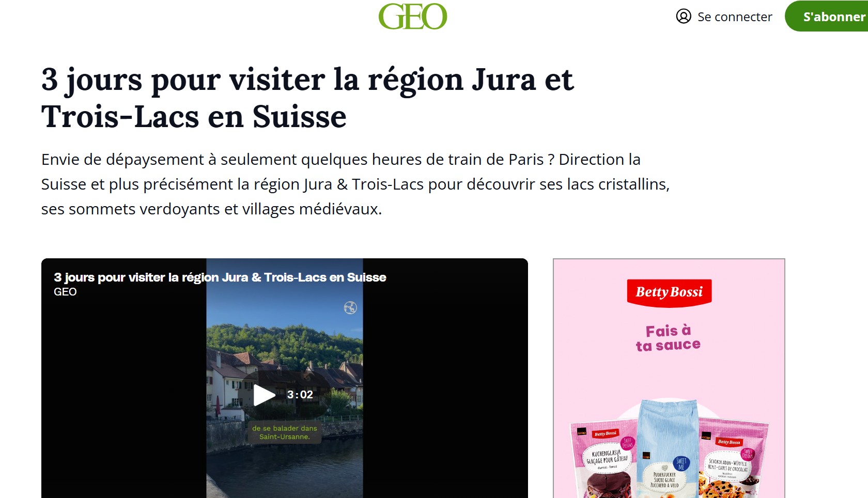868x498 pixels.
Task: Click the Sweet Dreams badge on the right bag
Action: pos(747,454)
